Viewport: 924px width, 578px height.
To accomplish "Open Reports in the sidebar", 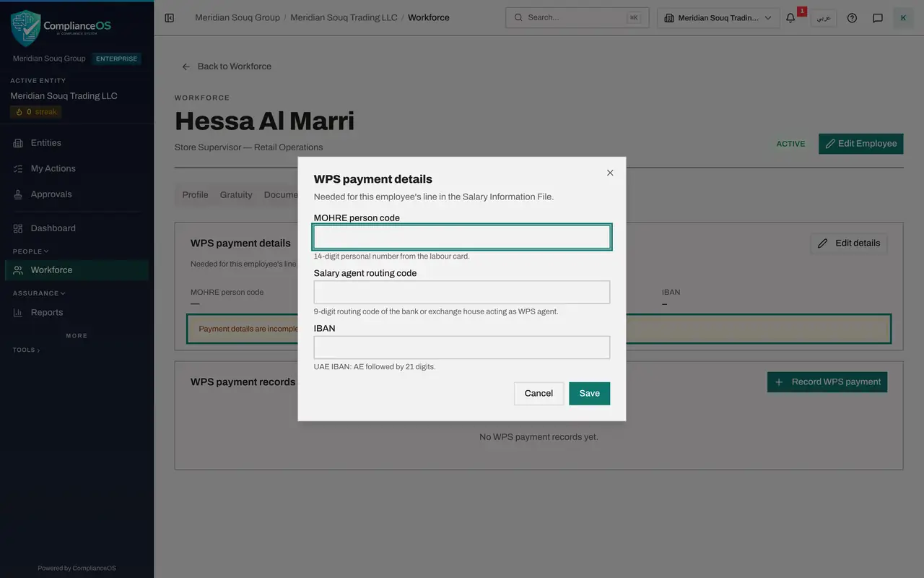I will [x=77, y=312].
